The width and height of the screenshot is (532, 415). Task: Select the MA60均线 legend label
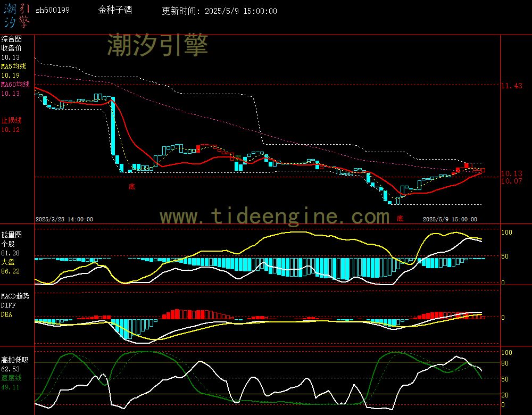click(x=15, y=84)
